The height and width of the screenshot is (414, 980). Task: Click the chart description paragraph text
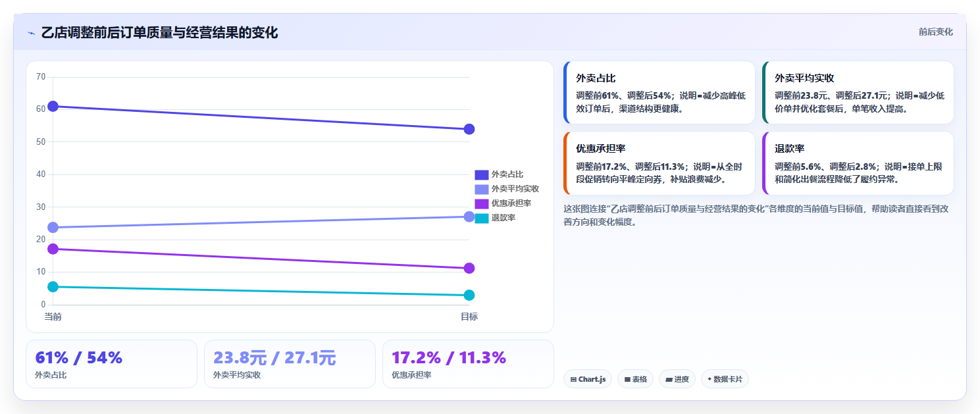(x=756, y=215)
